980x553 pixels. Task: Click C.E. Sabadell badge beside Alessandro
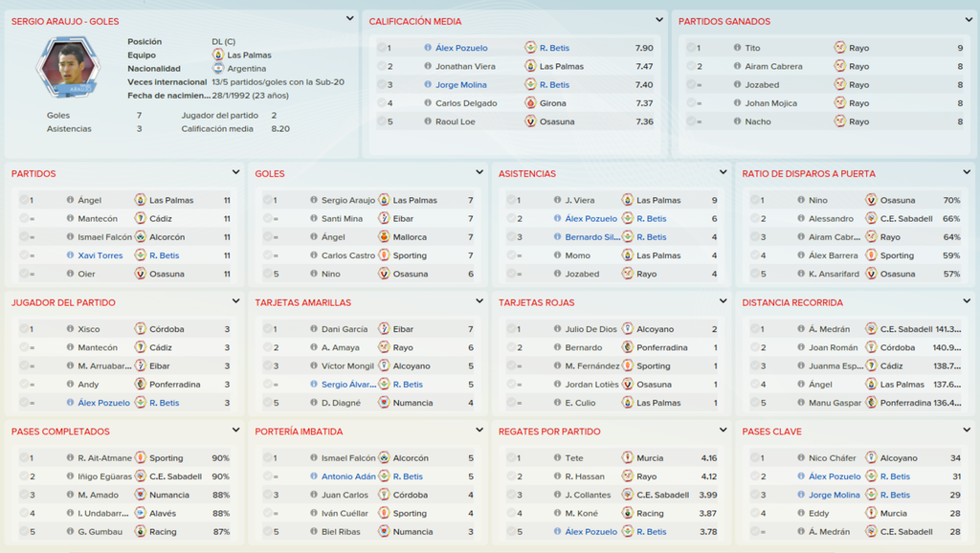pyautogui.click(x=871, y=219)
